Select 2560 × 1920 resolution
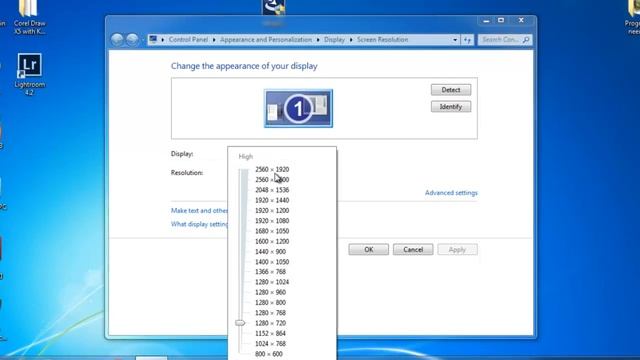This screenshot has width=640, height=360. pos(272,169)
